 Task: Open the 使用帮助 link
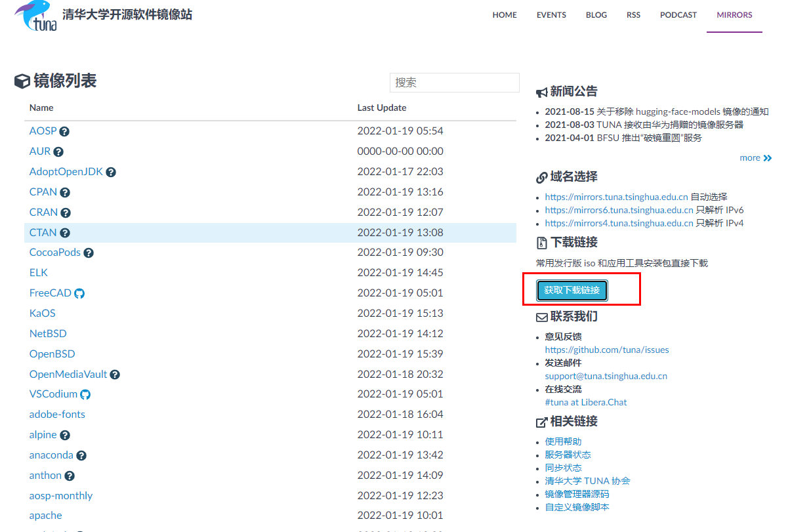[x=564, y=441]
